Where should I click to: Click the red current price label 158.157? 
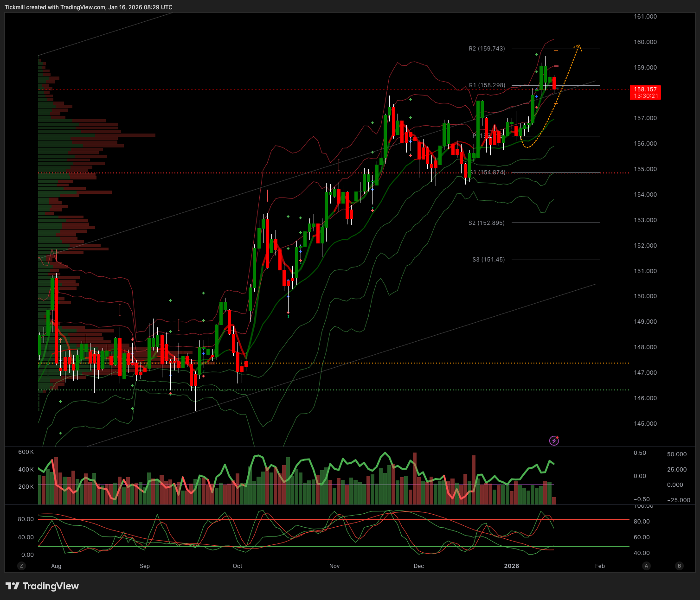[645, 92]
